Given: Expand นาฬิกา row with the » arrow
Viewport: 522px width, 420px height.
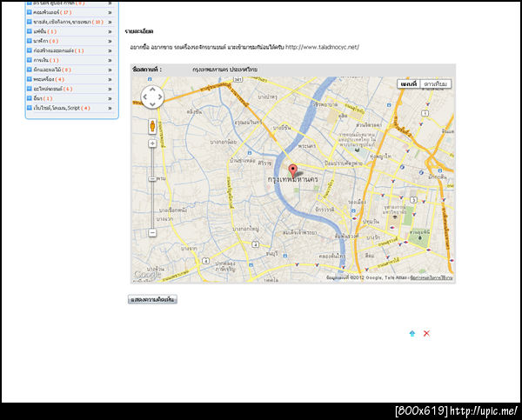Looking at the screenshot, I should pyautogui.click(x=110, y=41).
